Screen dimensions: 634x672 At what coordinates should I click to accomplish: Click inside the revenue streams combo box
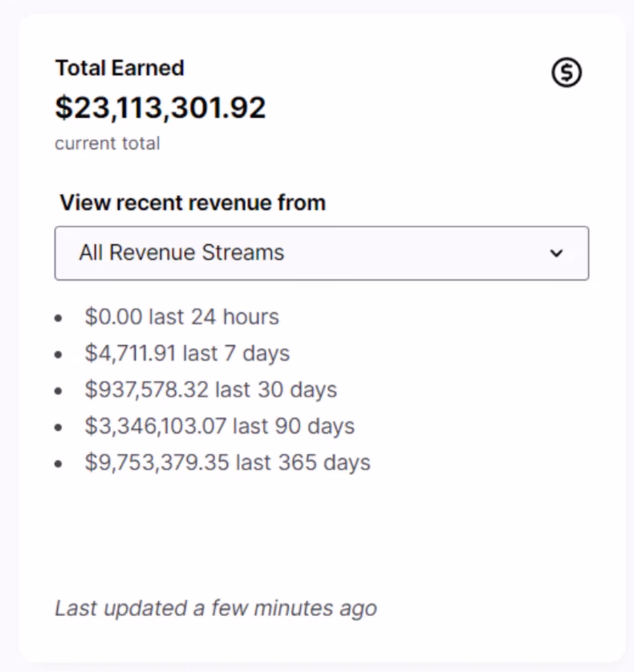pos(263,253)
